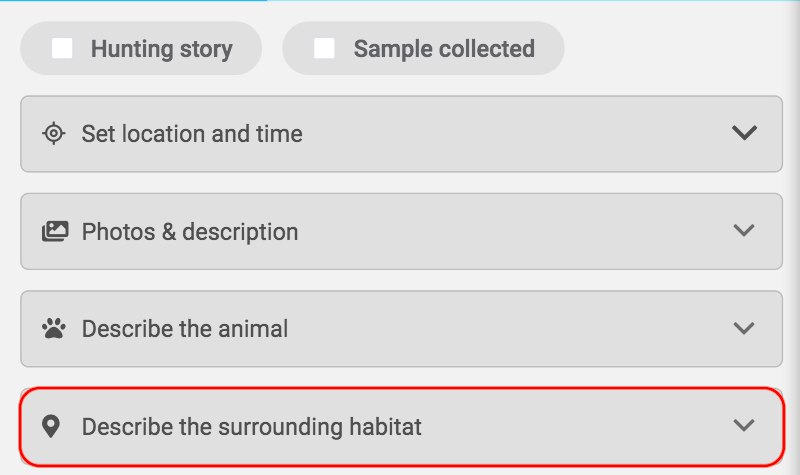Image resolution: width=800 pixels, height=475 pixels.
Task: Click the "Set location and time" label
Action: click(x=192, y=134)
